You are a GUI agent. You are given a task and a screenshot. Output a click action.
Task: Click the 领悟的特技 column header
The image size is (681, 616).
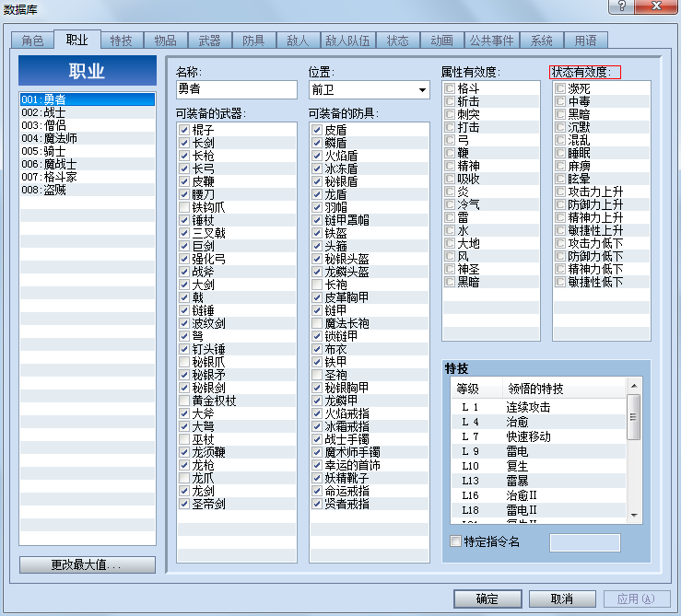tap(564, 389)
